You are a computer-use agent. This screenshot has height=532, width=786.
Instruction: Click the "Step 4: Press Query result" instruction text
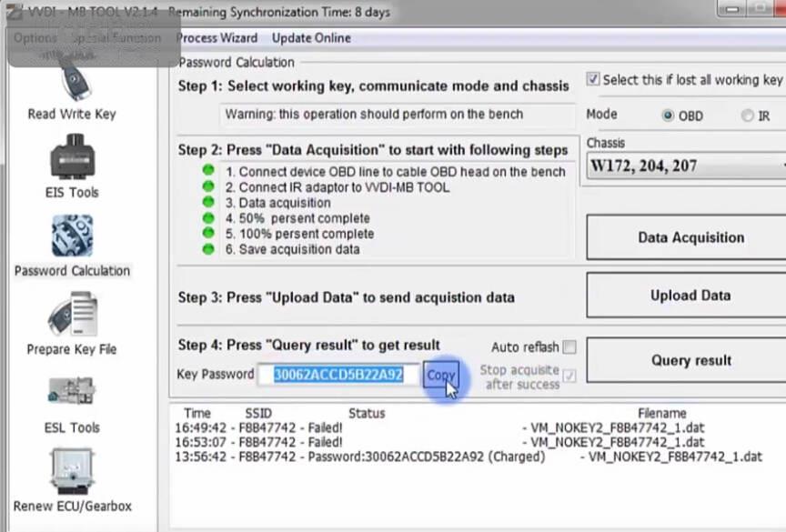[x=308, y=346]
